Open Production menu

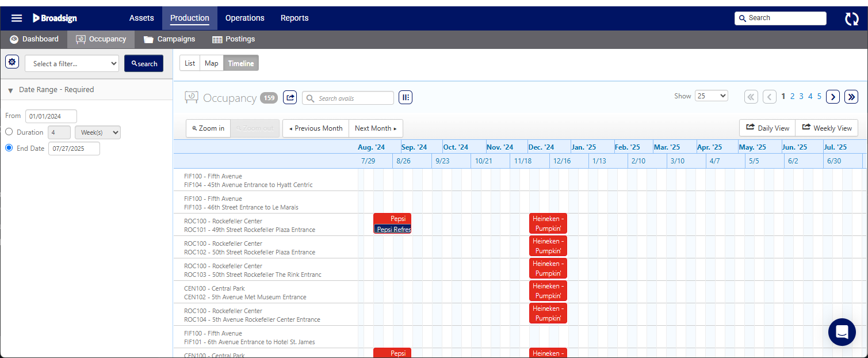coord(190,18)
